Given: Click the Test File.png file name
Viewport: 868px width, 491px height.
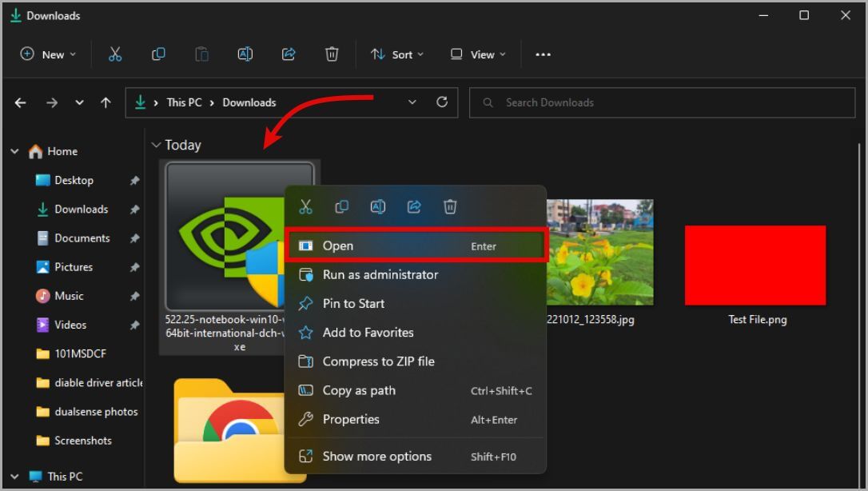Looking at the screenshot, I should (x=757, y=319).
